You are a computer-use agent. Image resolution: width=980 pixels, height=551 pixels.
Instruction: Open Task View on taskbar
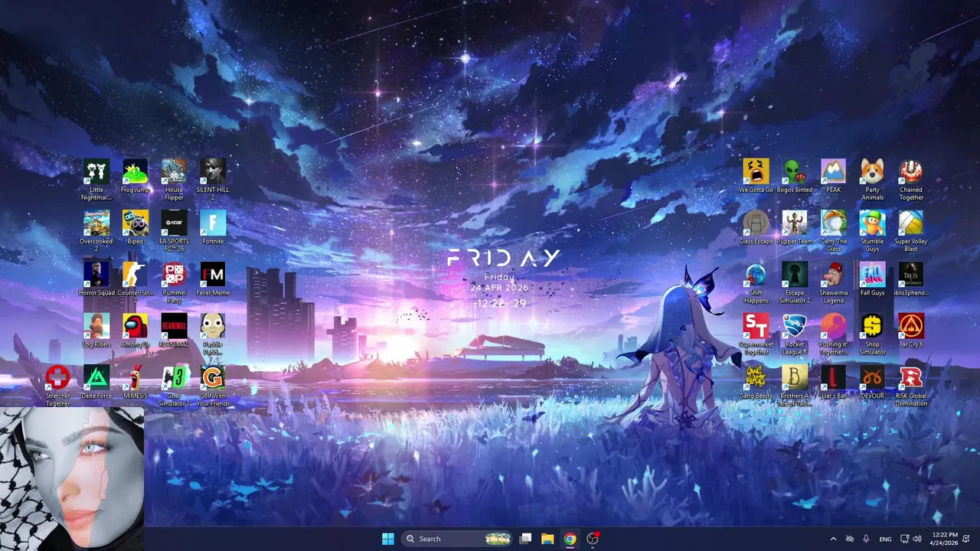click(525, 539)
